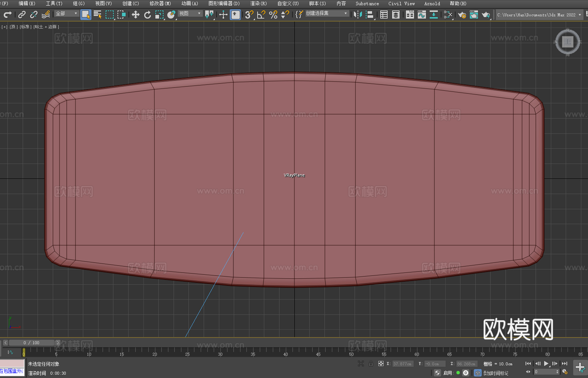Viewport: 588px width, 378px height.
Task: Open Render Setup dialog
Action: pyautogui.click(x=462, y=14)
